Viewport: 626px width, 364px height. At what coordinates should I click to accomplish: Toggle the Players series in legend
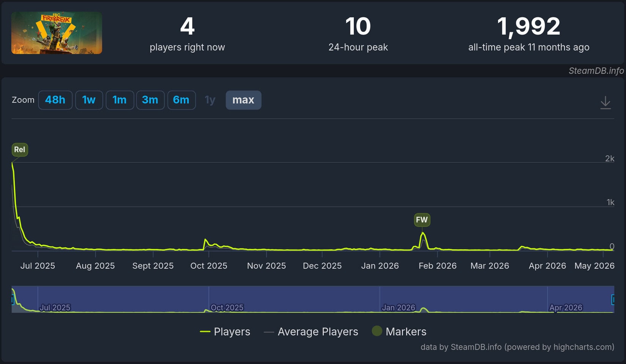(x=225, y=331)
